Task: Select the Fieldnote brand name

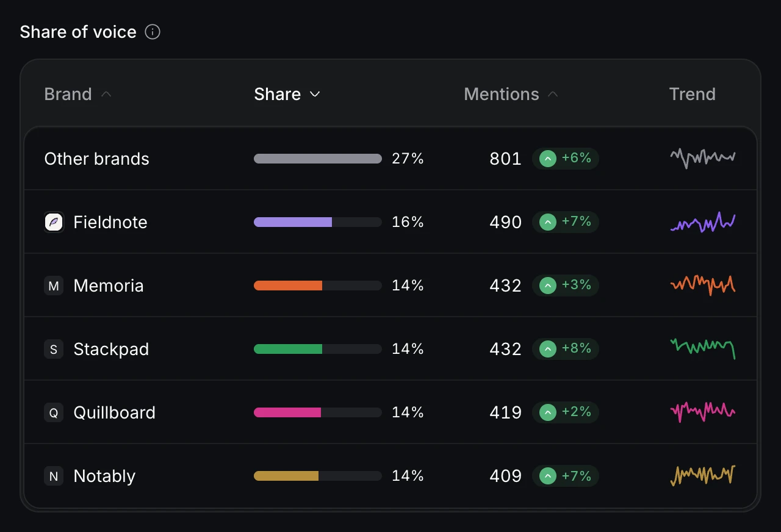Action: (x=110, y=222)
